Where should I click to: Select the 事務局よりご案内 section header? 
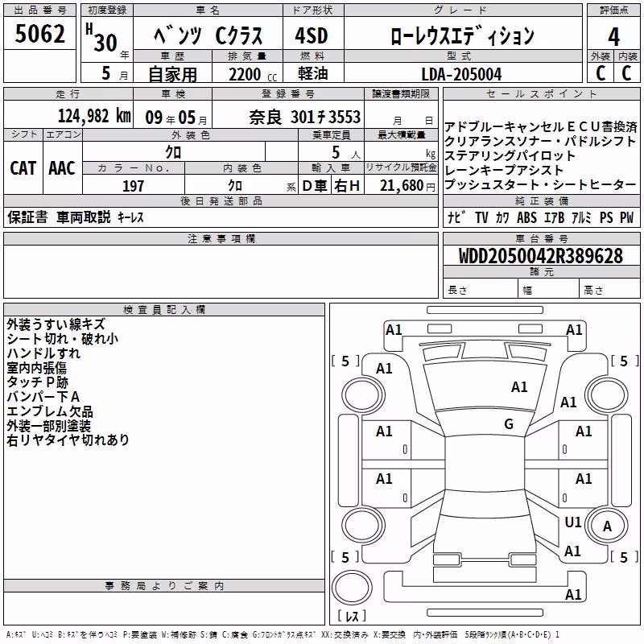click(x=164, y=586)
